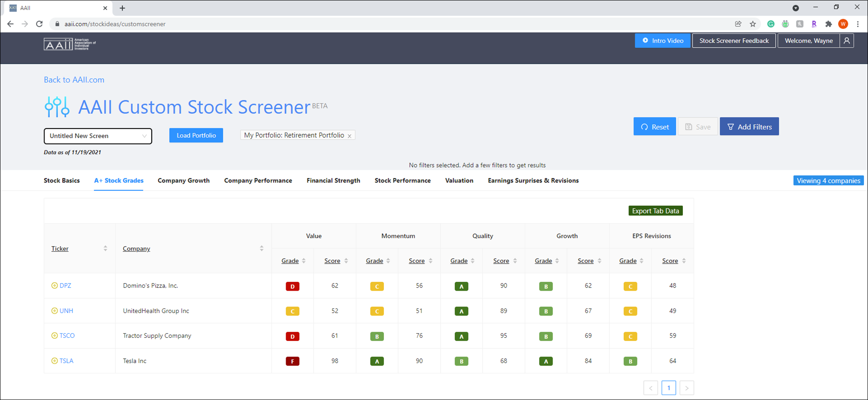Image resolution: width=868 pixels, height=400 pixels.
Task: Open Stock Screener Feedback
Action: [734, 40]
